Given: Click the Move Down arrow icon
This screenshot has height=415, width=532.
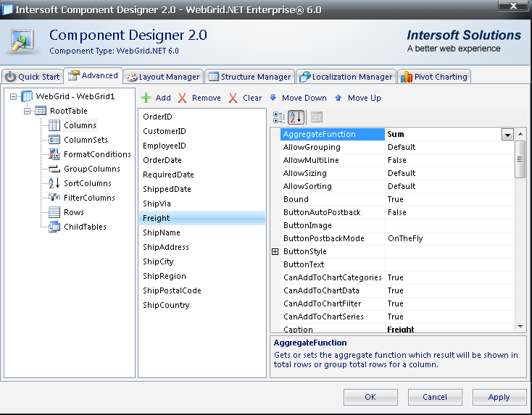Looking at the screenshot, I should point(273,98).
